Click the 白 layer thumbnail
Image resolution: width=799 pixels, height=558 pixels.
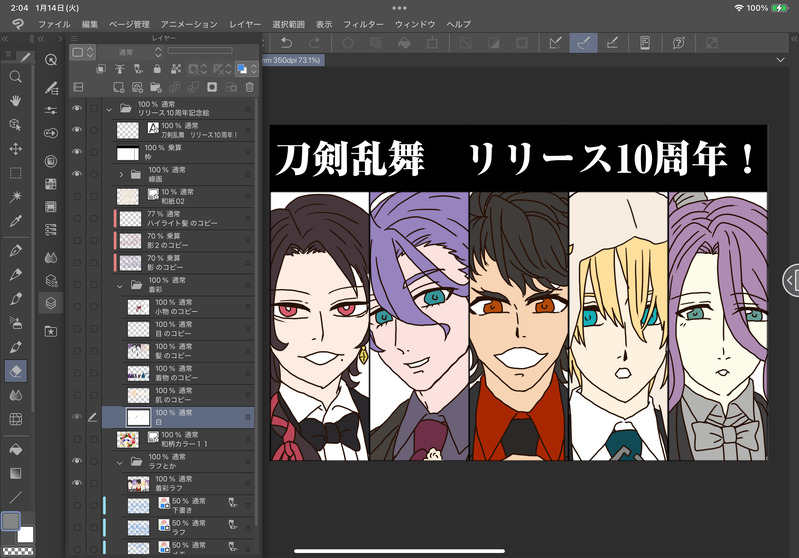coord(138,417)
